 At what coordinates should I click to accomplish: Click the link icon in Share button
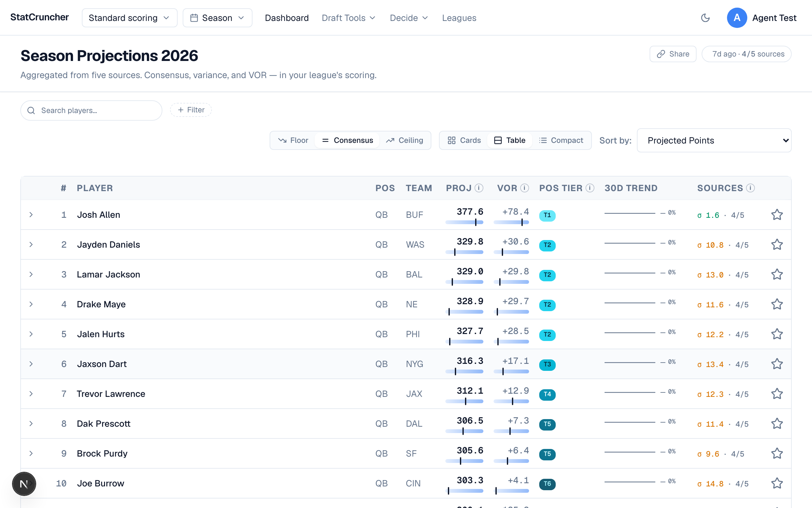pos(661,54)
